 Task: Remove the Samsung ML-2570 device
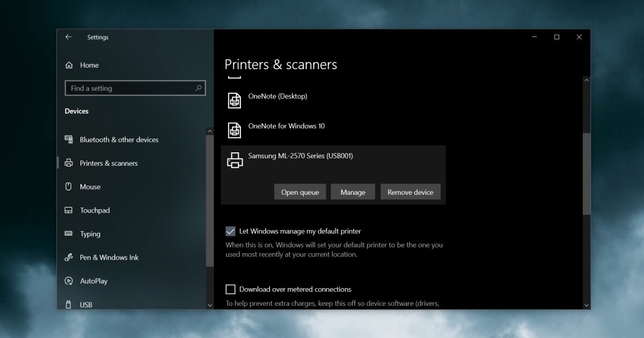(410, 192)
